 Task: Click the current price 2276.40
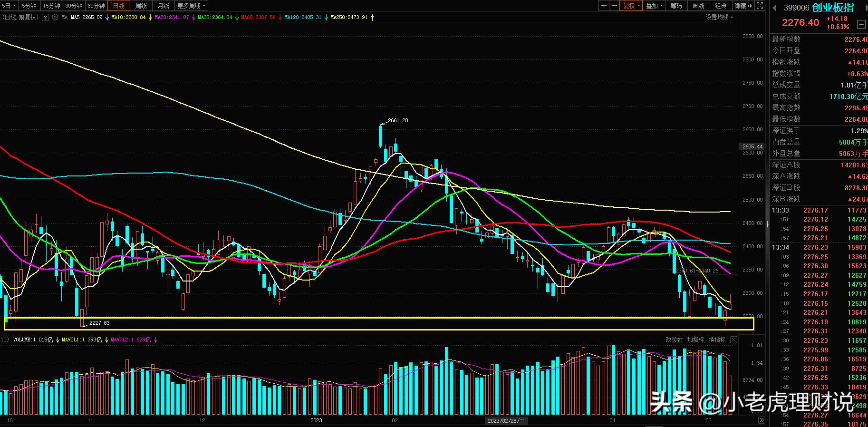(x=800, y=22)
